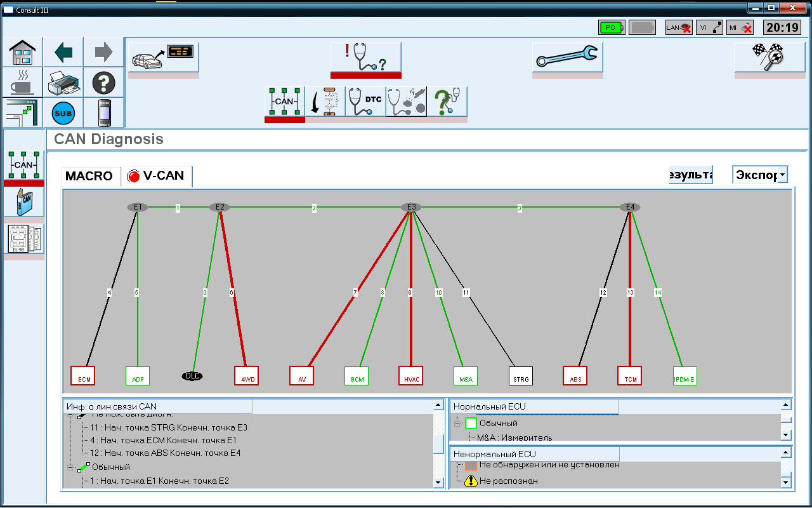
Task: Click the Результат button
Action: 691,175
